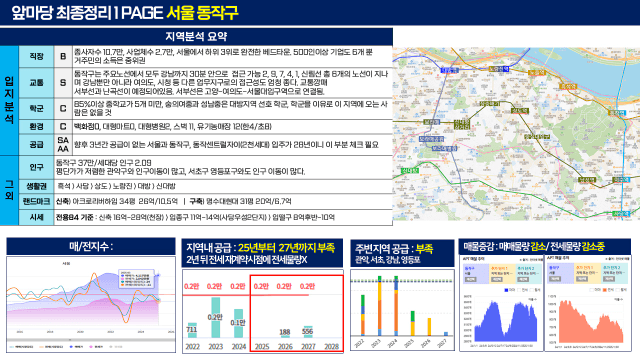Click the '관악, 서초, 강남, 영등포' subtitle
Screen dimensions: 640x360
coord(388,260)
